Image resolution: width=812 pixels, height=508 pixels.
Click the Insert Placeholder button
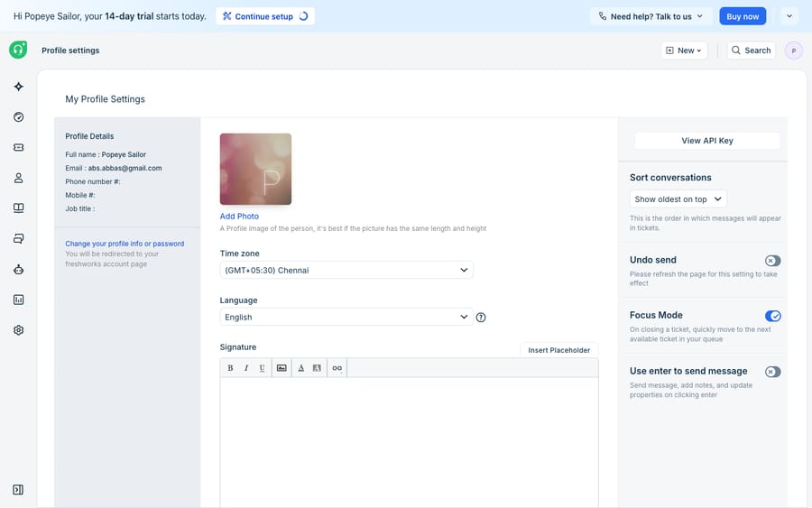click(558, 350)
